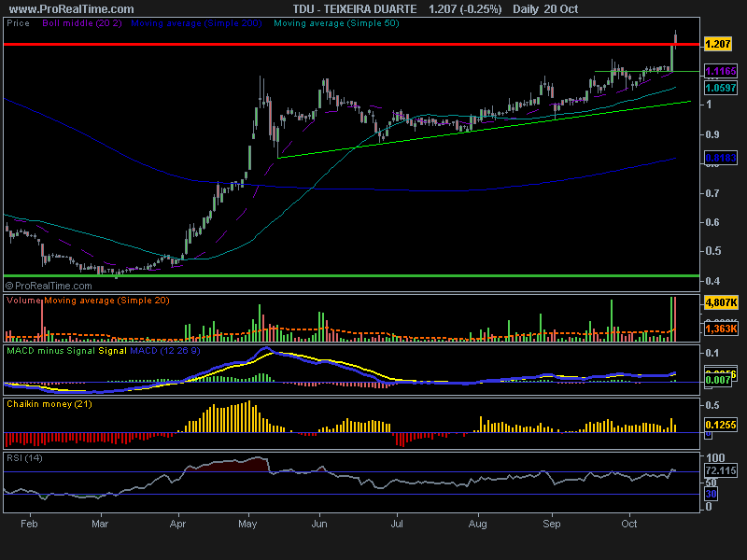Click the Feb month axis label
This screenshot has width=747, height=560.
tap(29, 524)
